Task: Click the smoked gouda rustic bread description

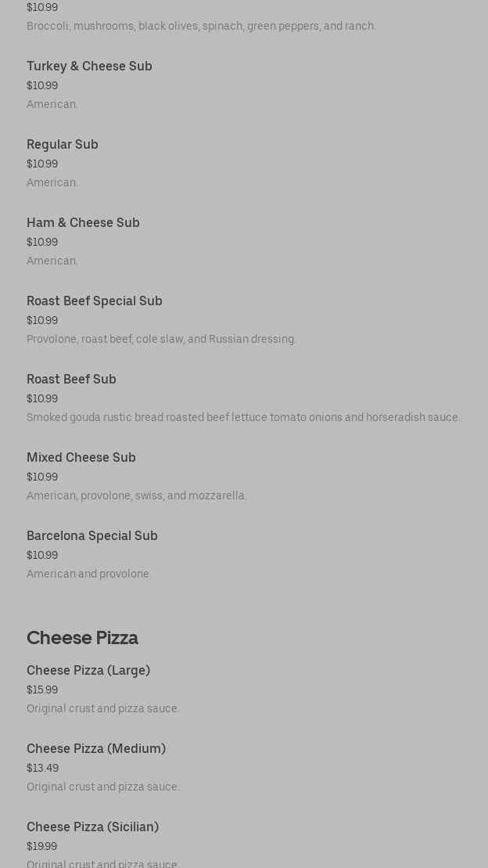Action: (243, 418)
